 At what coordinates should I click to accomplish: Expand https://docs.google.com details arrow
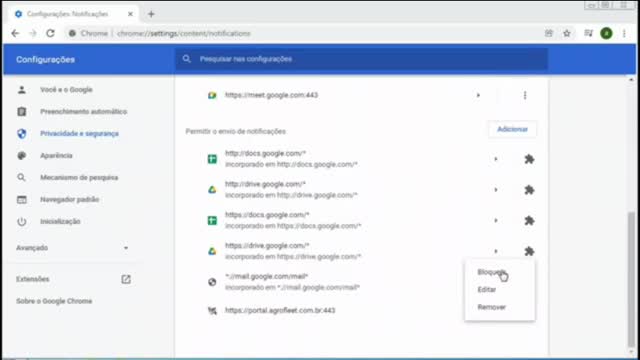(x=496, y=220)
